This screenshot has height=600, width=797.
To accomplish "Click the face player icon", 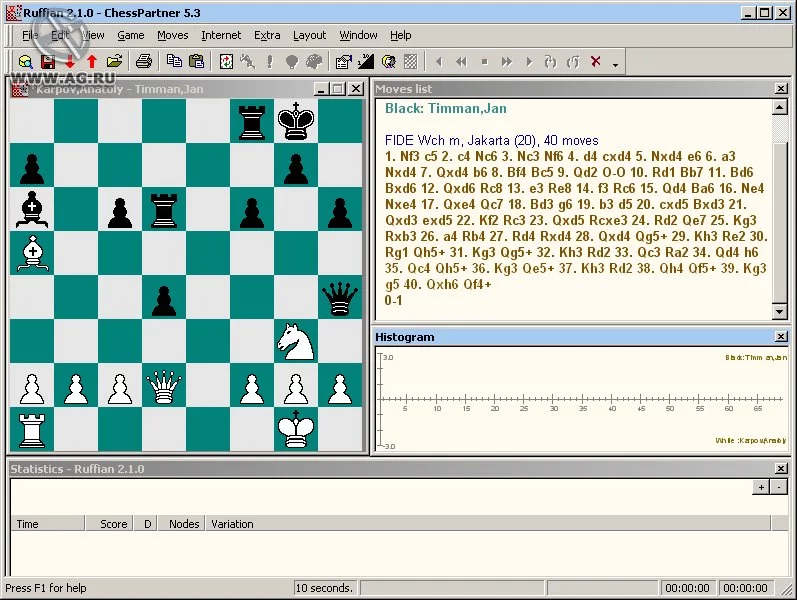I will (388, 62).
